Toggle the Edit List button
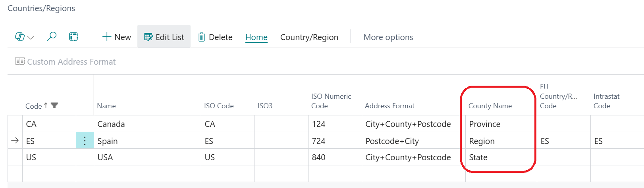 [x=164, y=37]
